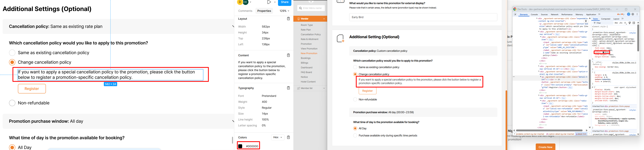Click the Register button in the Figma design
The width and height of the screenshot is (644, 150).
[x=32, y=89]
